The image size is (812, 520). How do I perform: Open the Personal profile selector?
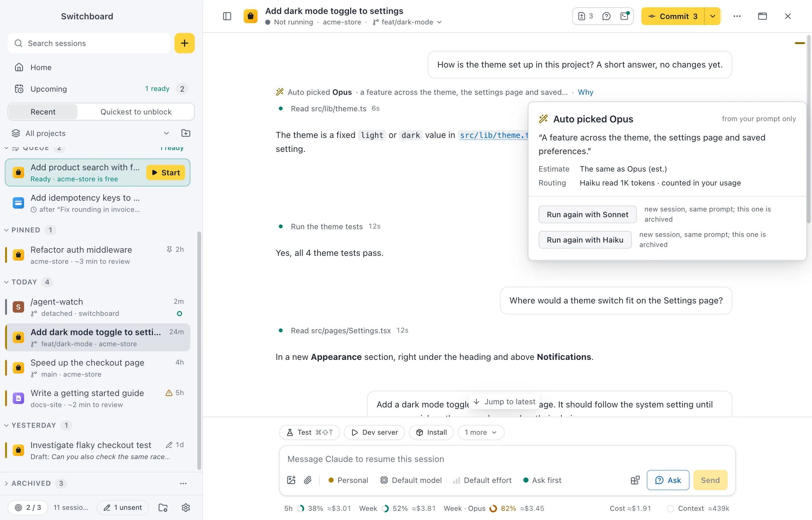point(348,480)
